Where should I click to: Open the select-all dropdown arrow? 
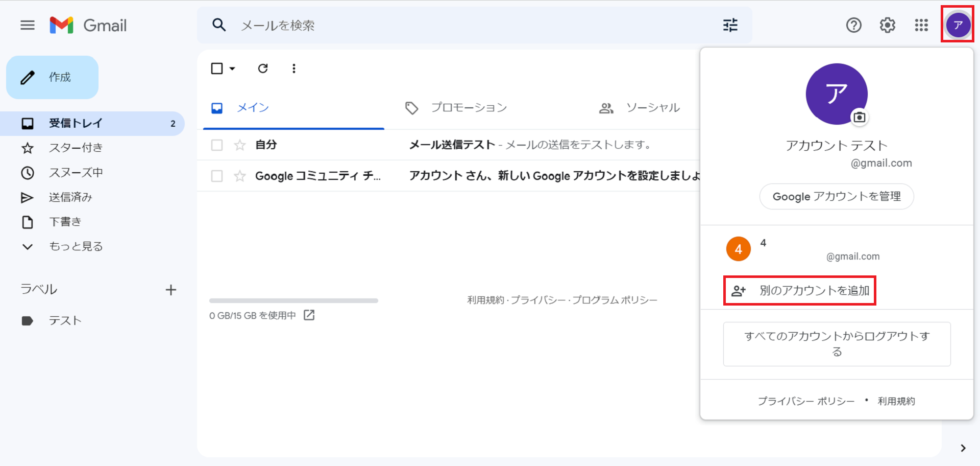coord(232,68)
